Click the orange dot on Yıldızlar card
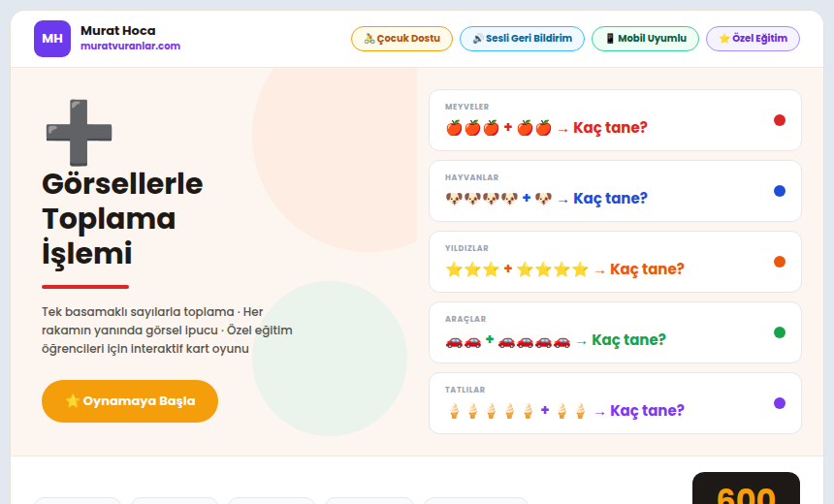The width and height of the screenshot is (834, 504). tap(780, 262)
